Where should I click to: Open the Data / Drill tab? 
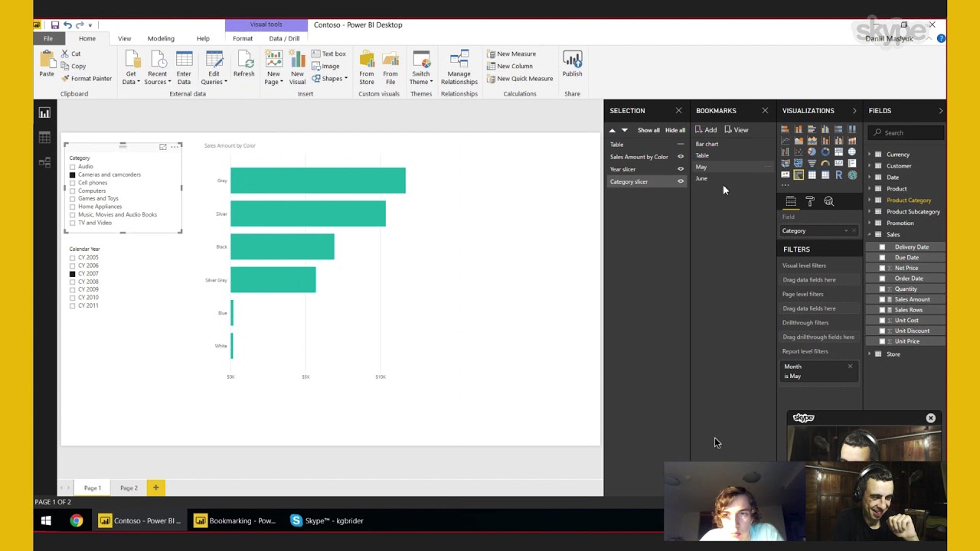[x=284, y=38]
